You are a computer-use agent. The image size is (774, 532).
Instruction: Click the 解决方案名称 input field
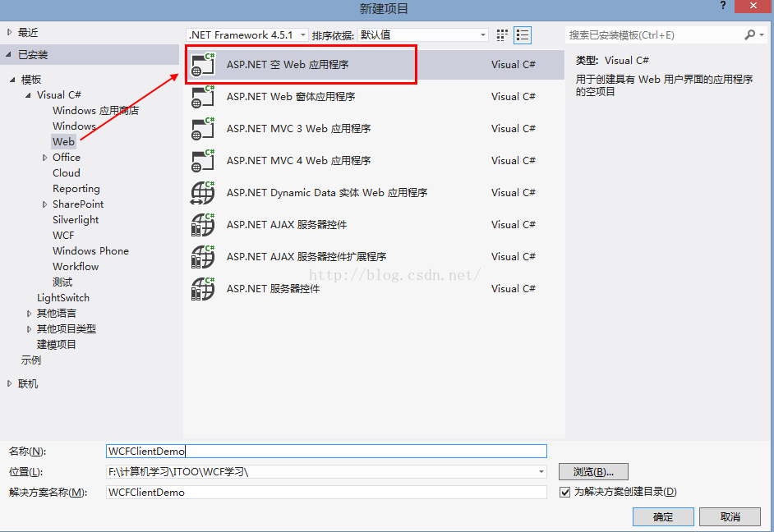(326, 492)
